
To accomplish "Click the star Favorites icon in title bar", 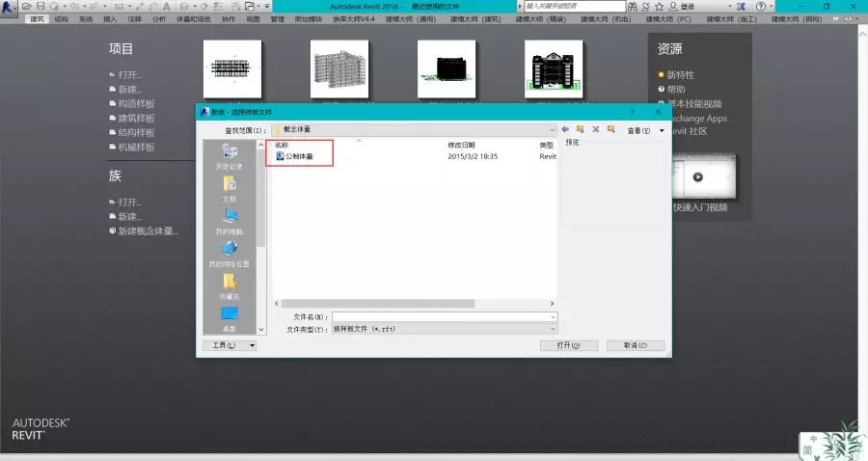I will click(x=659, y=6).
